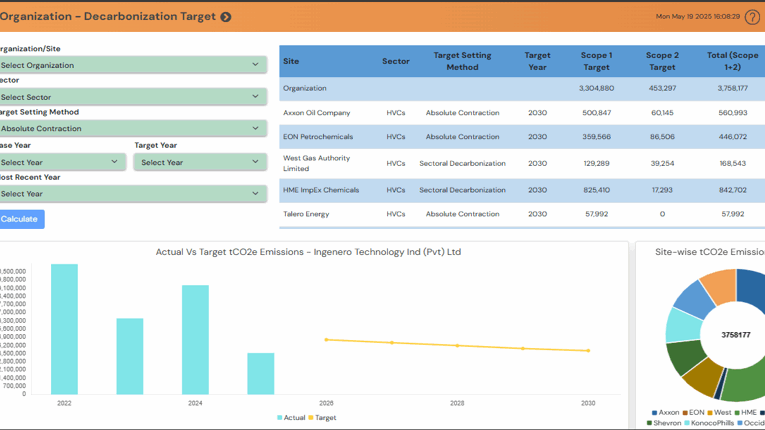Toggle Axxon in the pie chart legend
The image size is (765, 430).
click(x=667, y=412)
